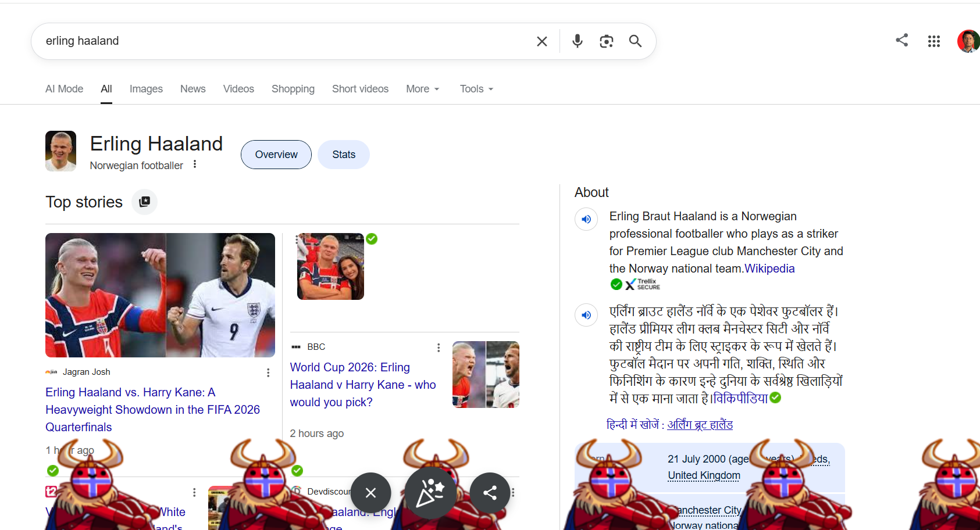The height and width of the screenshot is (530, 980).
Task: Open options for the Jagran Josh story
Action: 268,373
